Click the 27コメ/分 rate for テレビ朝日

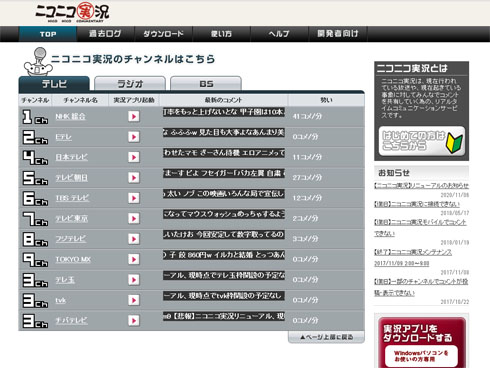click(x=307, y=178)
